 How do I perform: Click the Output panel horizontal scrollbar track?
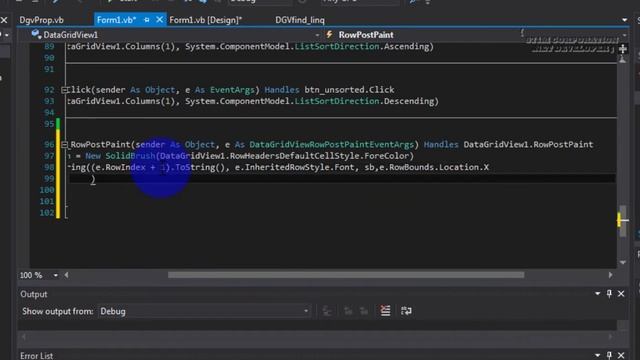pyautogui.click(x=317, y=337)
